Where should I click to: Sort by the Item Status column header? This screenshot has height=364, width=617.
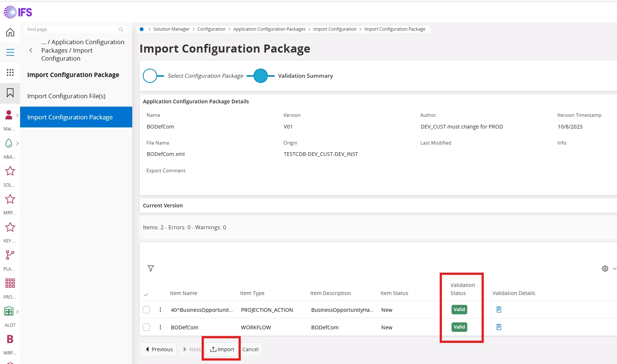pyautogui.click(x=394, y=293)
